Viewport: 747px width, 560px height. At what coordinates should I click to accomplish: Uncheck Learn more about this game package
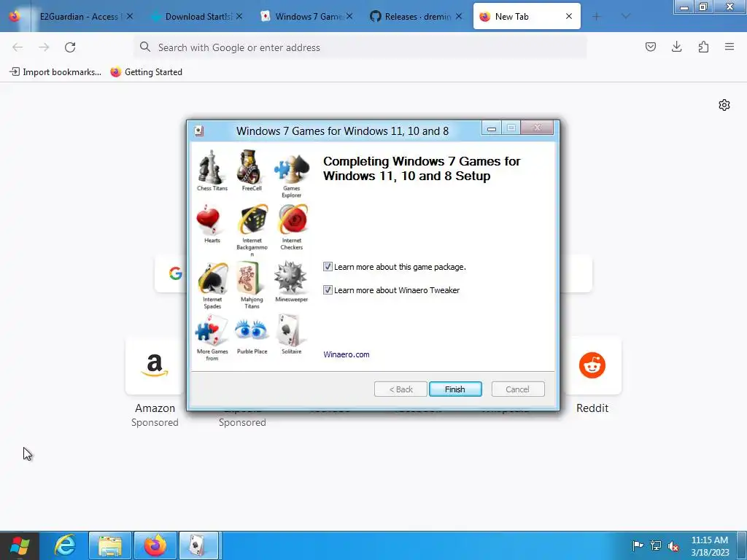(x=328, y=267)
